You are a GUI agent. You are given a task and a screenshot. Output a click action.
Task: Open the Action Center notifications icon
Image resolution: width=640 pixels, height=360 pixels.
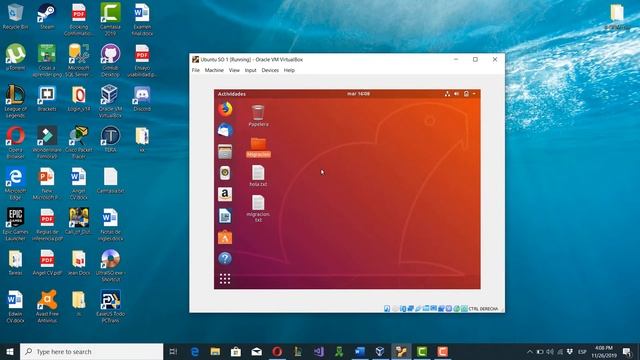(x=627, y=351)
